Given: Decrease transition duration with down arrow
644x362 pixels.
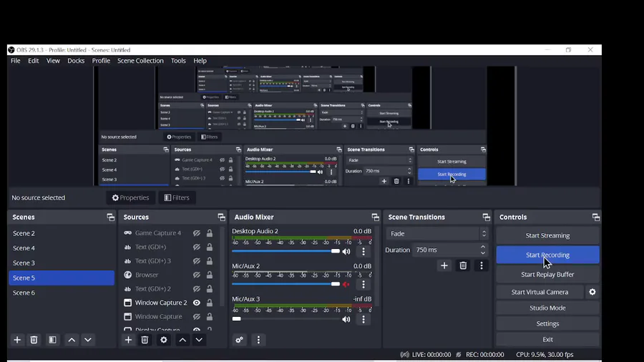Looking at the screenshot, I should point(483,253).
